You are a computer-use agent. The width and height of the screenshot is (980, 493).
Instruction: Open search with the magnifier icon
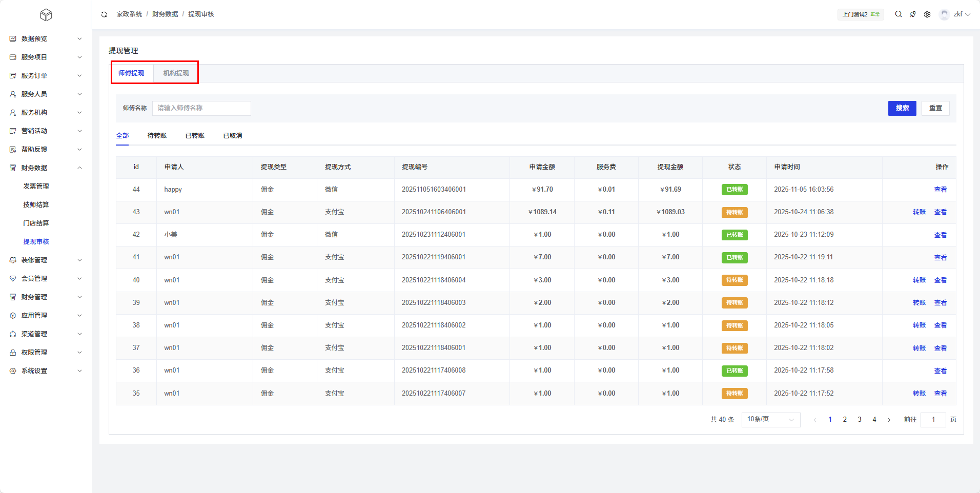[898, 14]
